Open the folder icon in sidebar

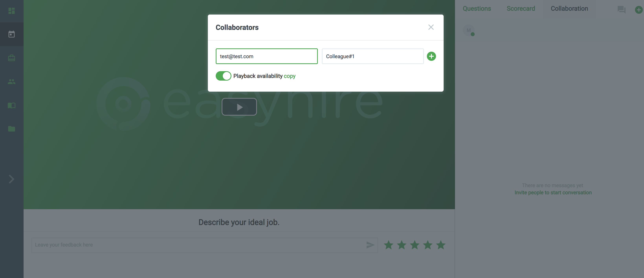coord(12,129)
